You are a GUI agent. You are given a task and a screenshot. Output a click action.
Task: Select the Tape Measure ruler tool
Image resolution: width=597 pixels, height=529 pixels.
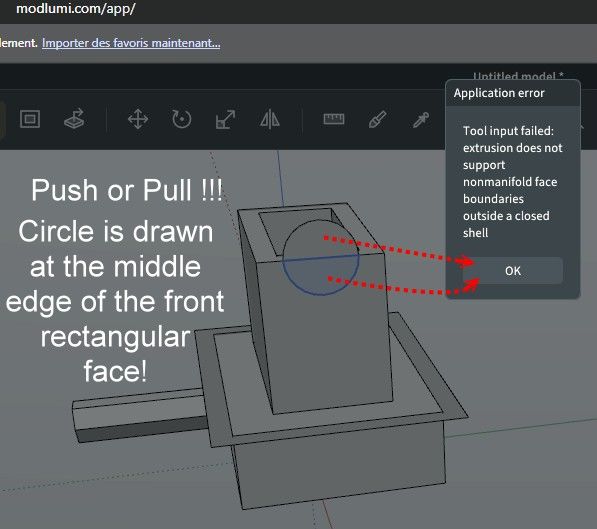point(334,119)
